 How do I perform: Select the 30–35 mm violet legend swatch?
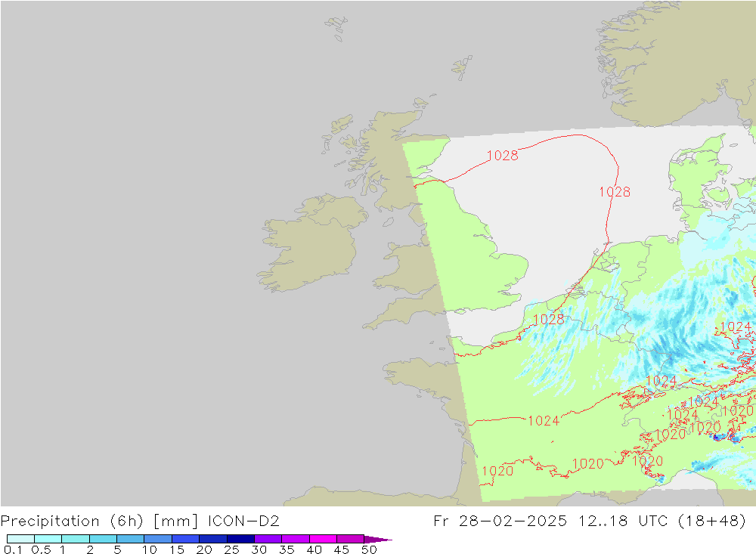268,539
